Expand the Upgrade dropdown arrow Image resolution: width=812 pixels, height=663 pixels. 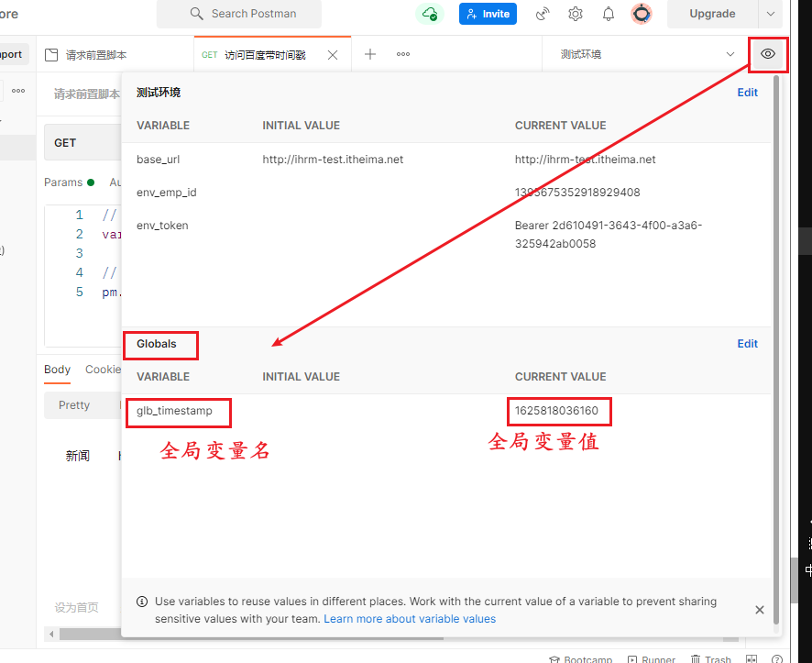point(771,14)
